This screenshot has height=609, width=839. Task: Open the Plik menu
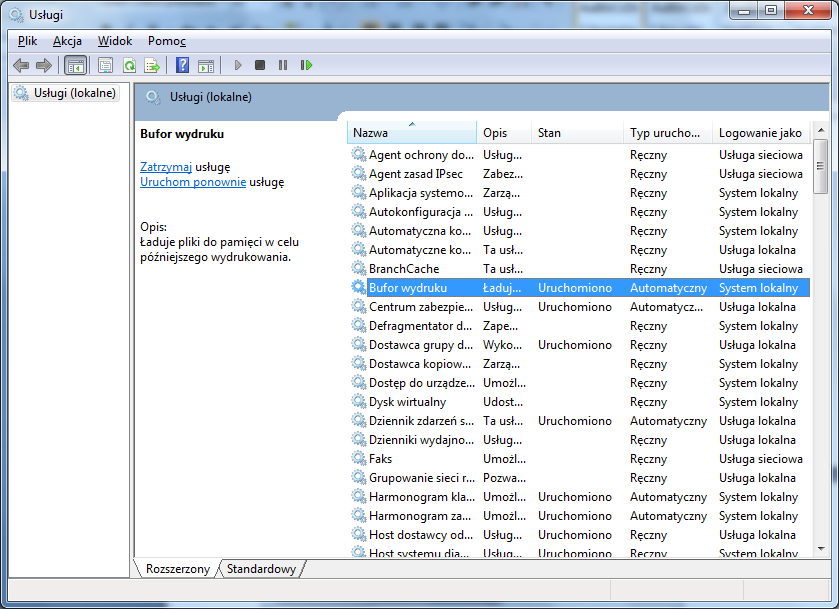pos(27,41)
